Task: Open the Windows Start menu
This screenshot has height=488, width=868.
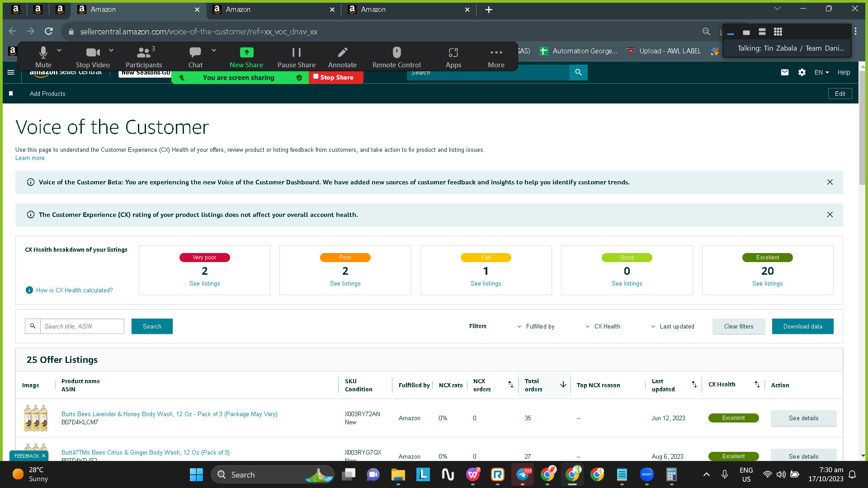Action: point(196,474)
